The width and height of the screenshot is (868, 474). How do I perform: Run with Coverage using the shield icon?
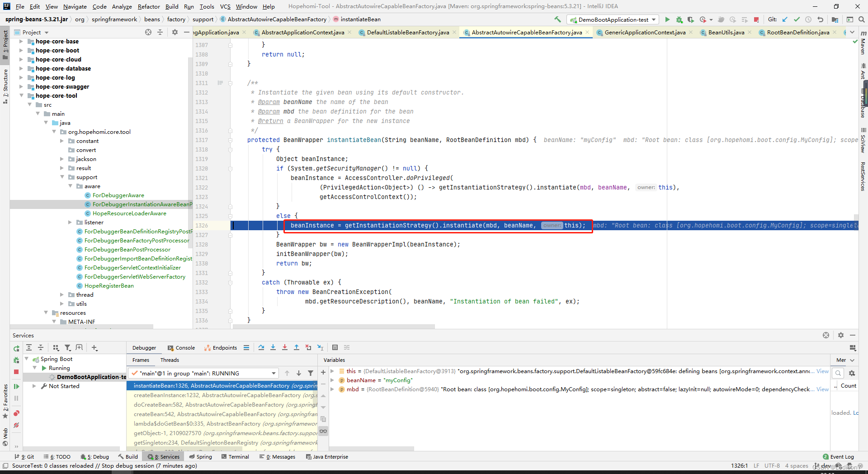click(690, 19)
